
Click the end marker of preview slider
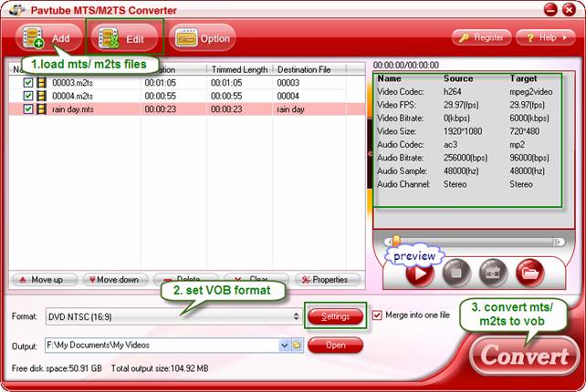point(560,242)
